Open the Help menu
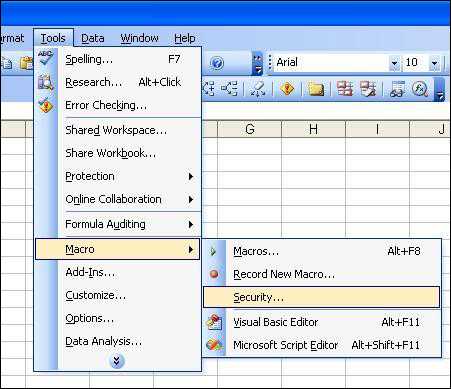451x389 pixels. click(185, 38)
